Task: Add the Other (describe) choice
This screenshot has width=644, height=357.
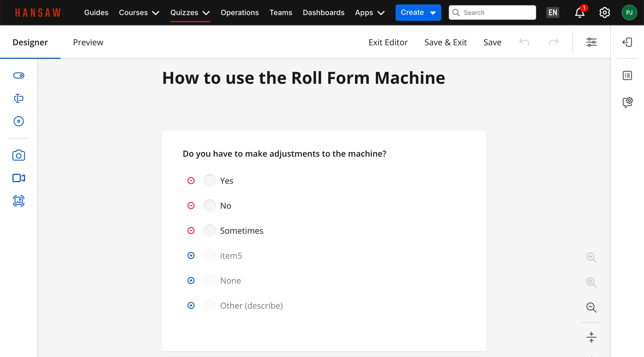Action: pos(191,305)
